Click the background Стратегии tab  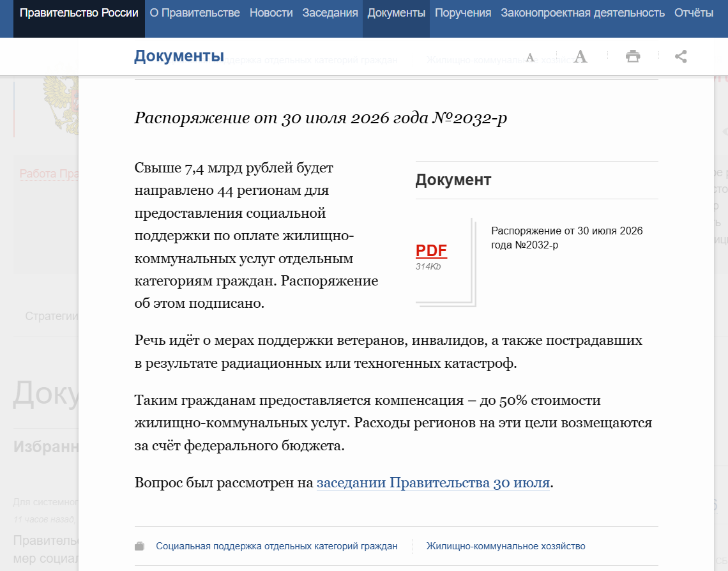(52, 316)
